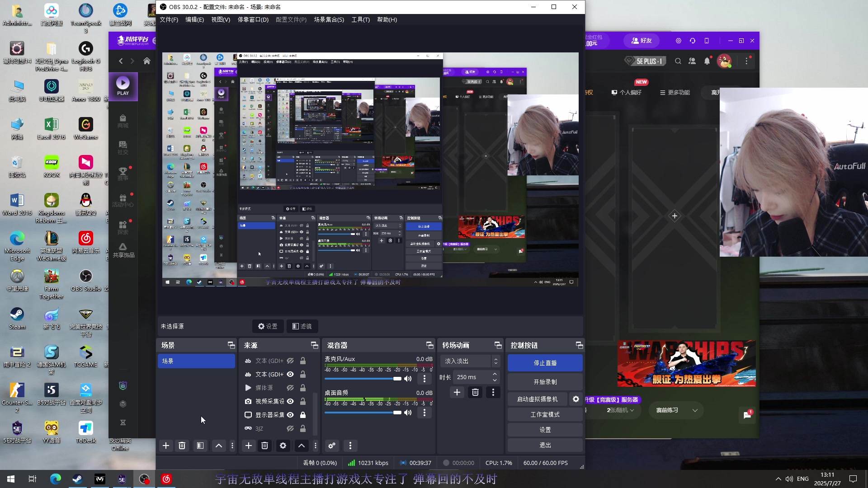Hide the visible 文本 (GDI+) source

(290, 374)
